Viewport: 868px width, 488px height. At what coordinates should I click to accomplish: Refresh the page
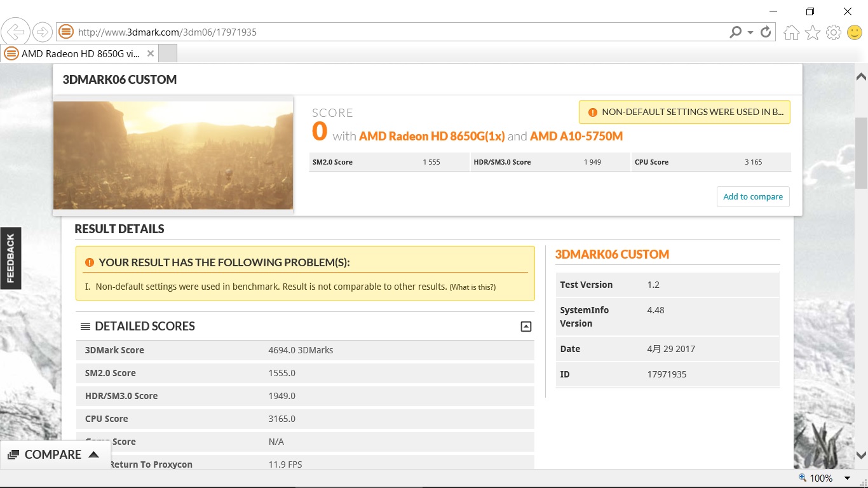[766, 32]
